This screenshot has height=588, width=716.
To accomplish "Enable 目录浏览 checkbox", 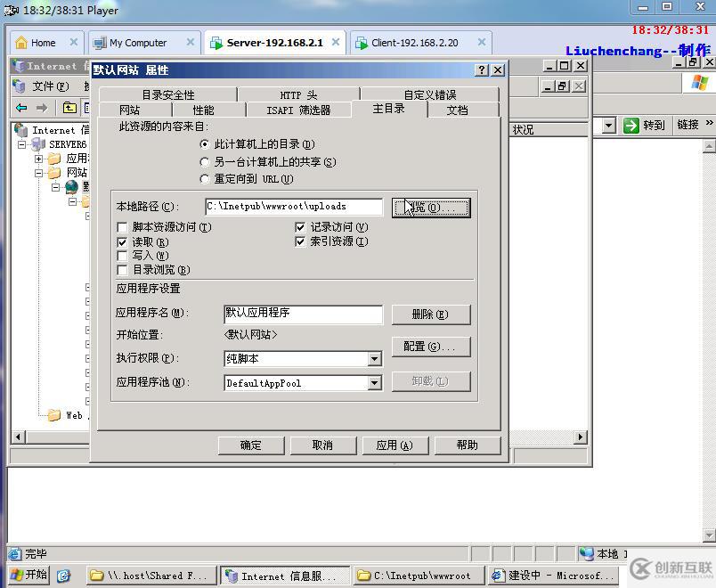I will point(122,270).
